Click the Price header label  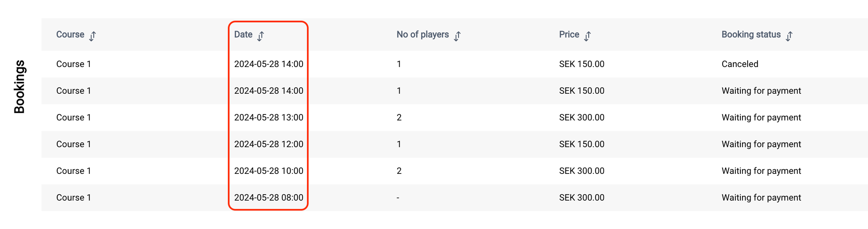pos(569,35)
